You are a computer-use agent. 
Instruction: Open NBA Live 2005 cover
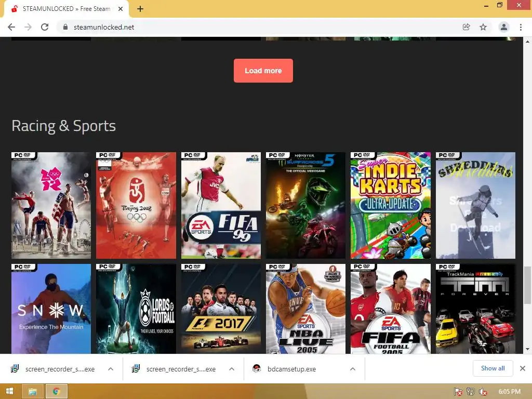[305, 309]
